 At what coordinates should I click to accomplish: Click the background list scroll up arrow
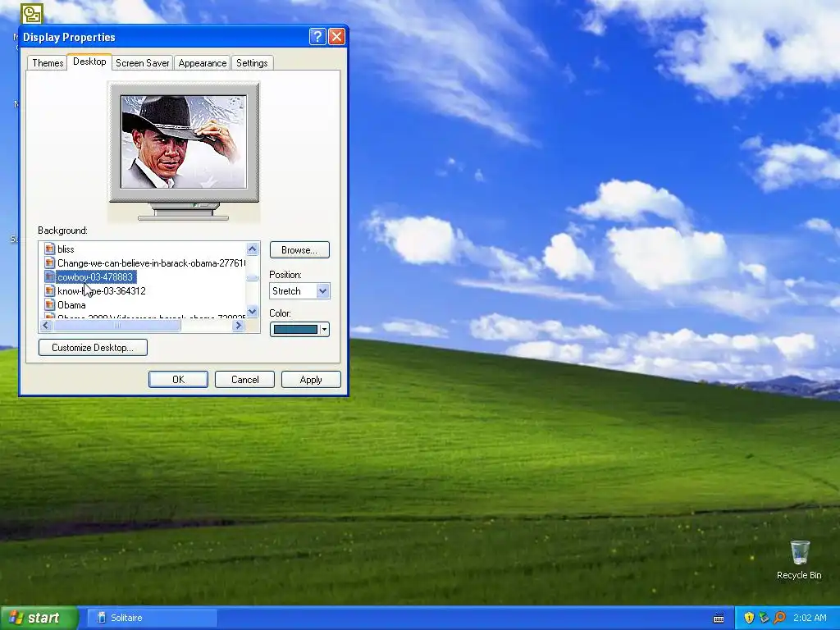253,249
